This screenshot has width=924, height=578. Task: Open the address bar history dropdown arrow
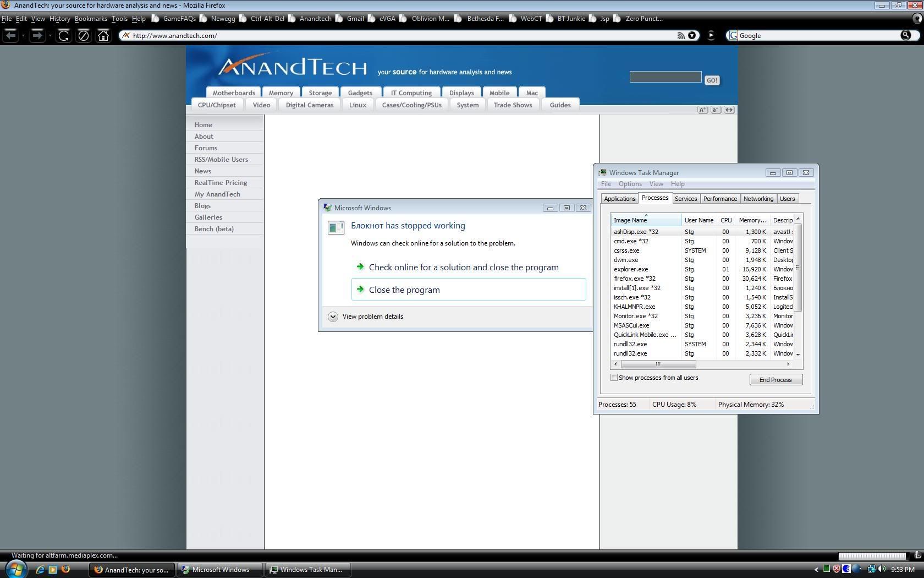coord(692,36)
